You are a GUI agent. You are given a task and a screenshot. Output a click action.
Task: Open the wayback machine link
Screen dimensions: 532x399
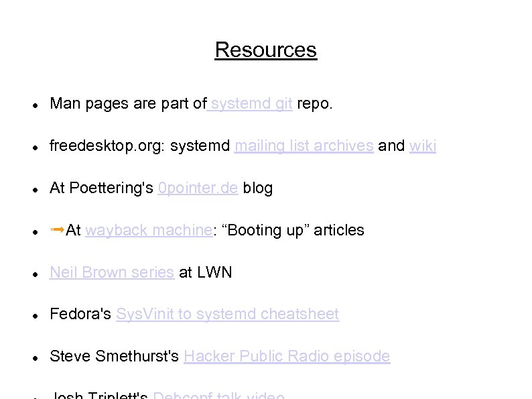149,230
